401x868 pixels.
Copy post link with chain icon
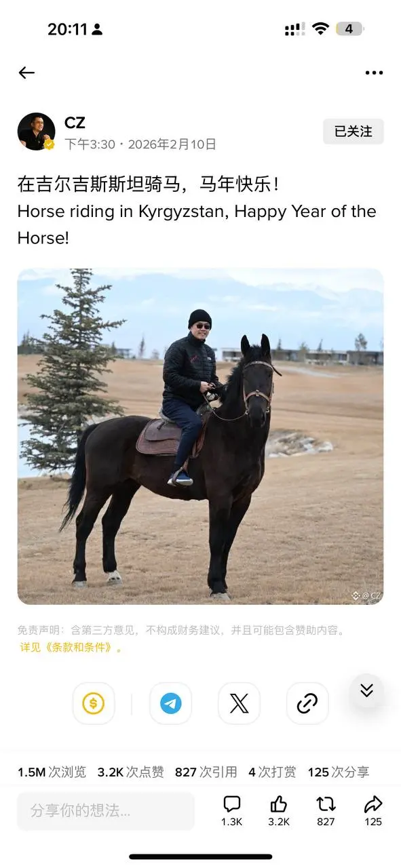[x=307, y=704]
